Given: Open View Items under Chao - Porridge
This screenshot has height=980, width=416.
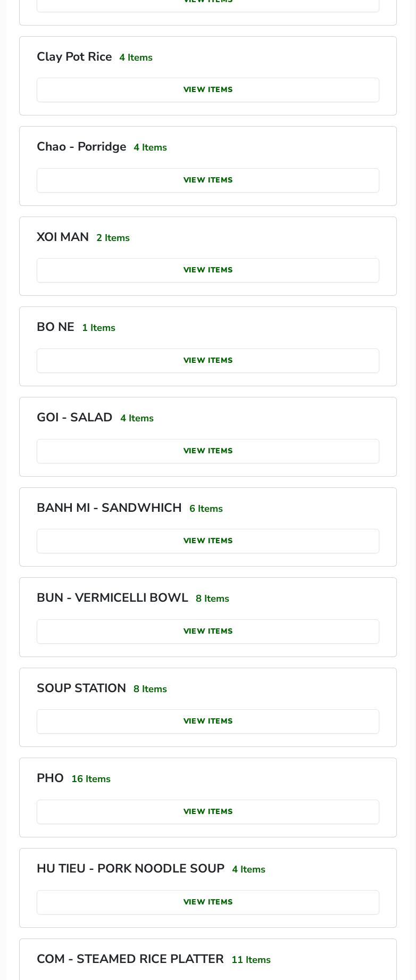Looking at the screenshot, I should click(207, 180).
